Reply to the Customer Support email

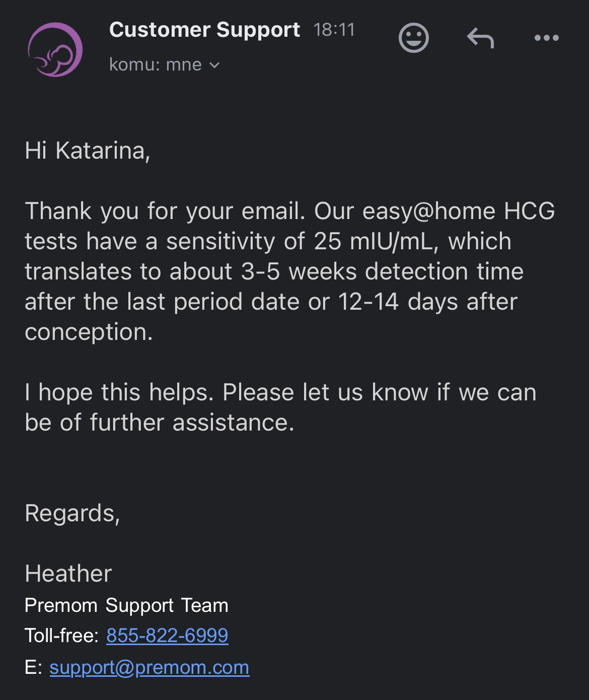pyautogui.click(x=480, y=38)
